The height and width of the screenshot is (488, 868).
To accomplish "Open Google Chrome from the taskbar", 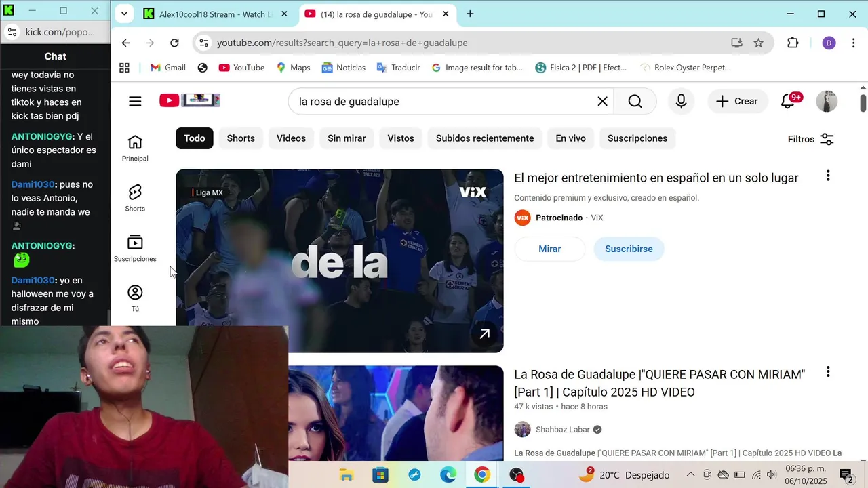I will [x=482, y=474].
